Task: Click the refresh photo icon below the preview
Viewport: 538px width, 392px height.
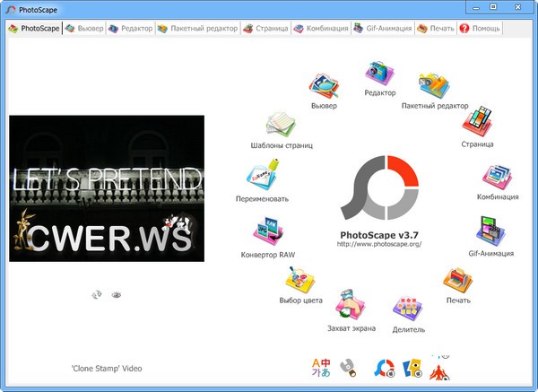Action: [97, 294]
